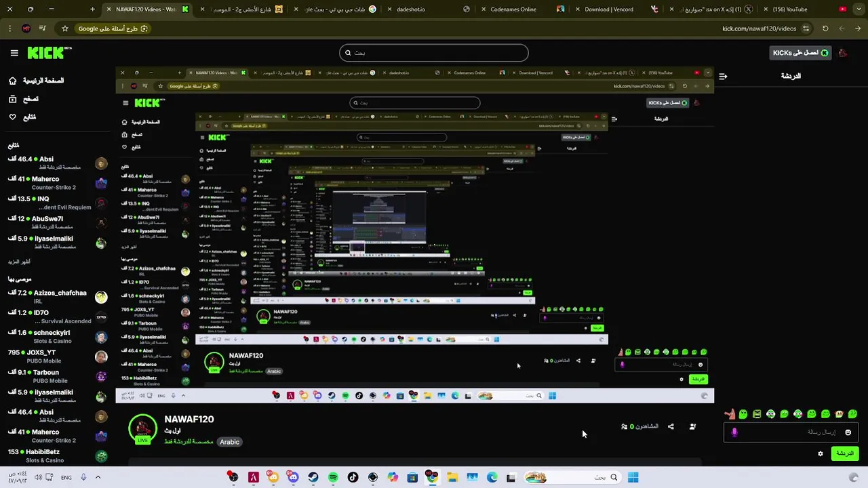Open HabibiBetz channel in recommended list
Screen dimensions: 868x488
(x=57, y=455)
